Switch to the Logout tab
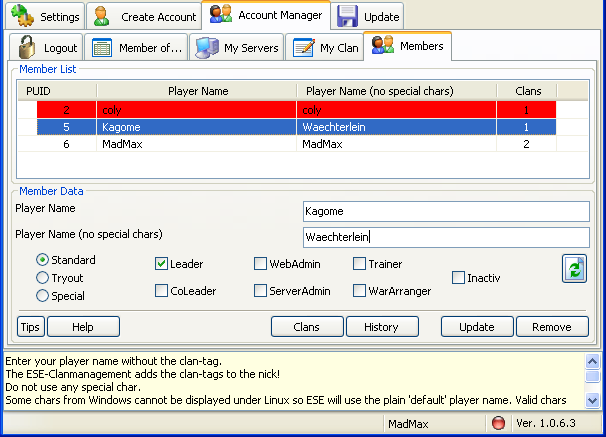The height and width of the screenshot is (437, 606). (46, 47)
